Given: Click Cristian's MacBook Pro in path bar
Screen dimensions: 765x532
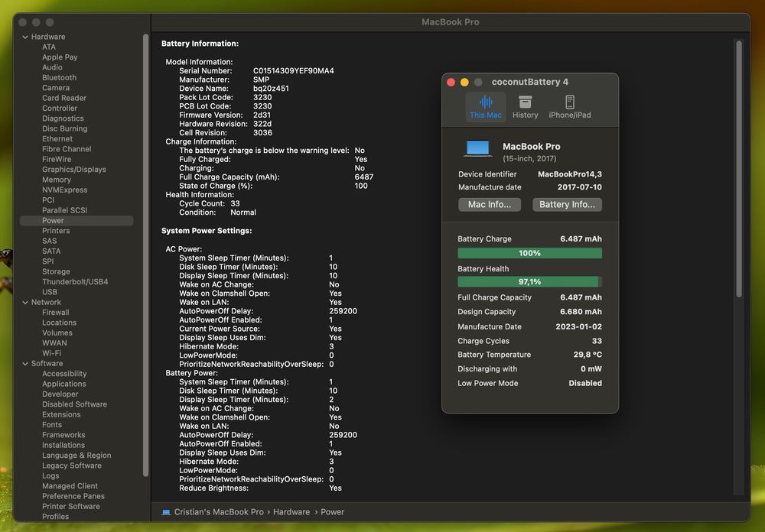Looking at the screenshot, I should 219,512.
